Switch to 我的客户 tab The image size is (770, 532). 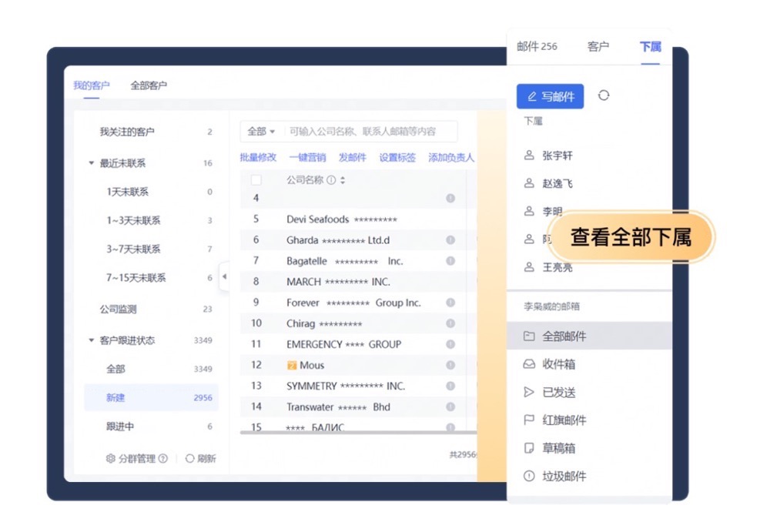(x=92, y=85)
